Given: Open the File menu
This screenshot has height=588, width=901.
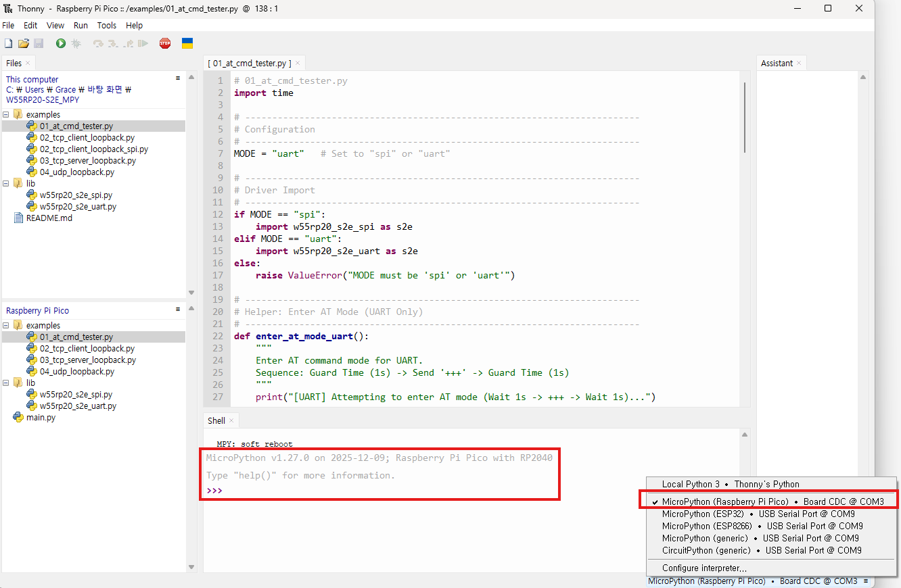Looking at the screenshot, I should click(x=8, y=25).
